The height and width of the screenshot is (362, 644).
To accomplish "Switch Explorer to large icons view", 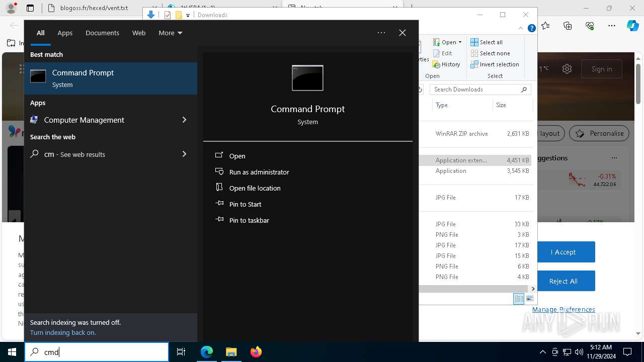I will [529, 299].
